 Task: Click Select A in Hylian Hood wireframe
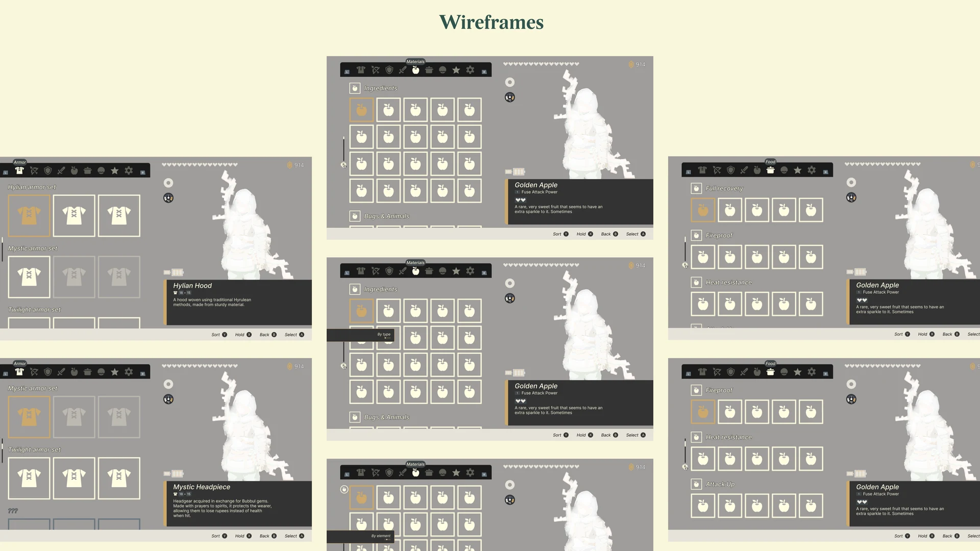pos(295,335)
